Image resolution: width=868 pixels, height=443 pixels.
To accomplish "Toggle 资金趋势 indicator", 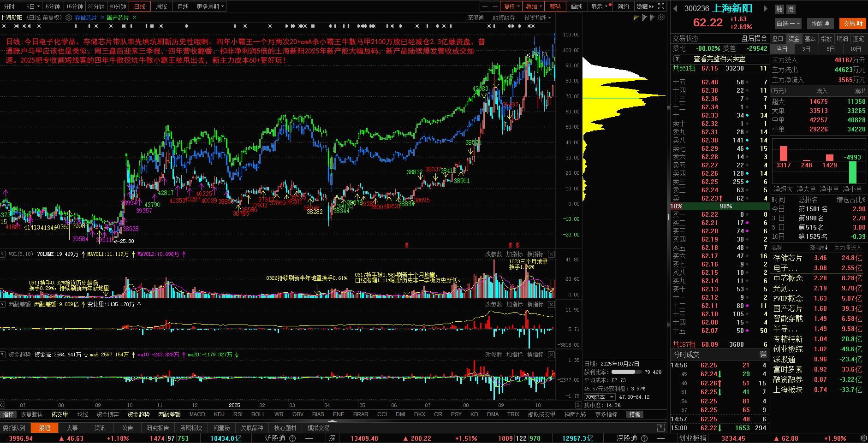I will click(x=138, y=414).
